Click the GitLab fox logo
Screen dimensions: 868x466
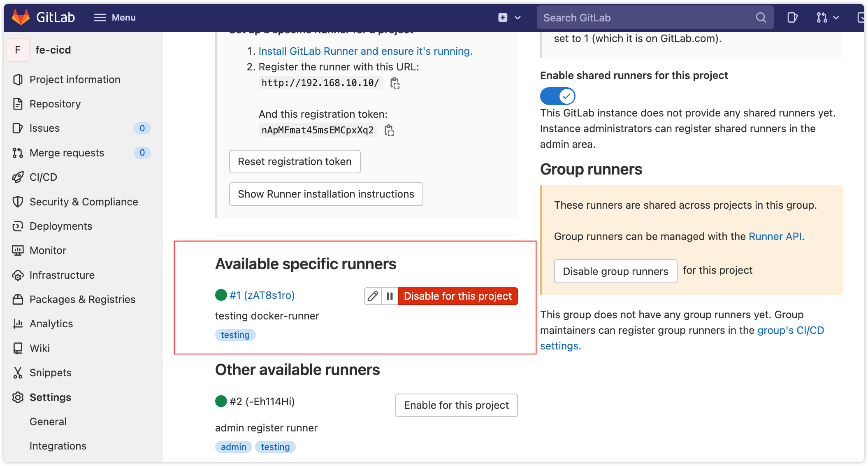[x=21, y=17]
